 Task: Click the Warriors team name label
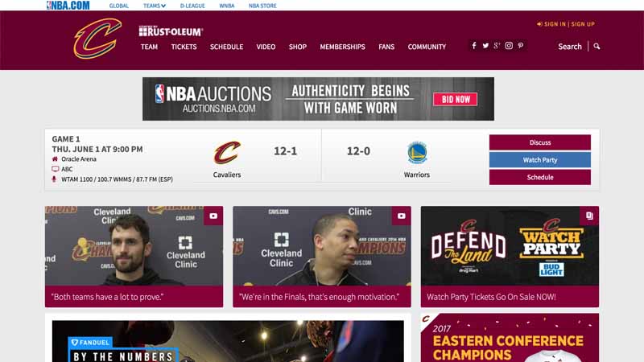pos(417,175)
